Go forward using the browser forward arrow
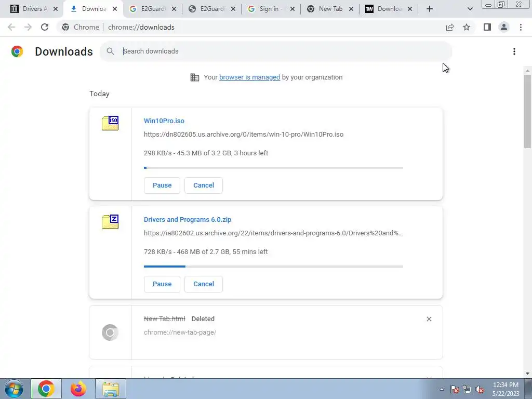 click(28, 27)
